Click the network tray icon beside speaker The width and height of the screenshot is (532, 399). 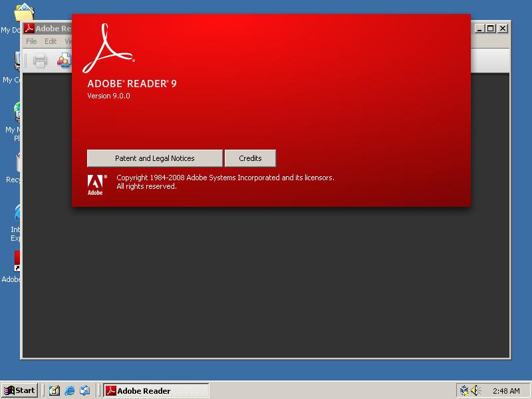coord(464,390)
